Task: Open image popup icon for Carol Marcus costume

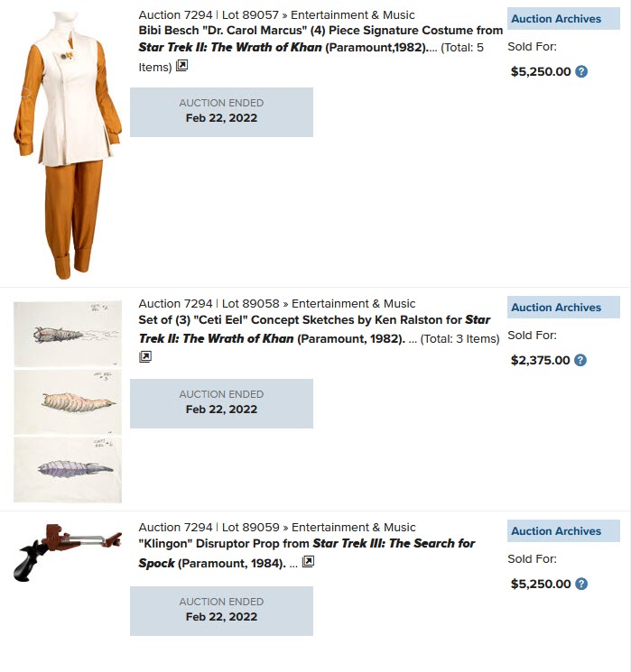Action: click(181, 66)
